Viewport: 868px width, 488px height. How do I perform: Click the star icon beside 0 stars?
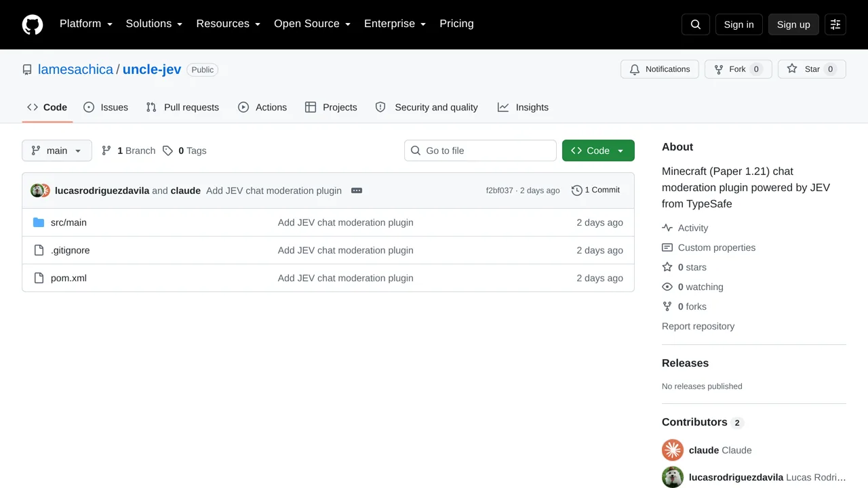tap(667, 267)
